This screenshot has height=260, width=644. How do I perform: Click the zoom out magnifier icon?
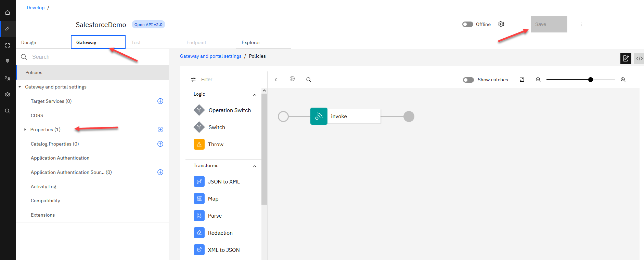point(538,80)
